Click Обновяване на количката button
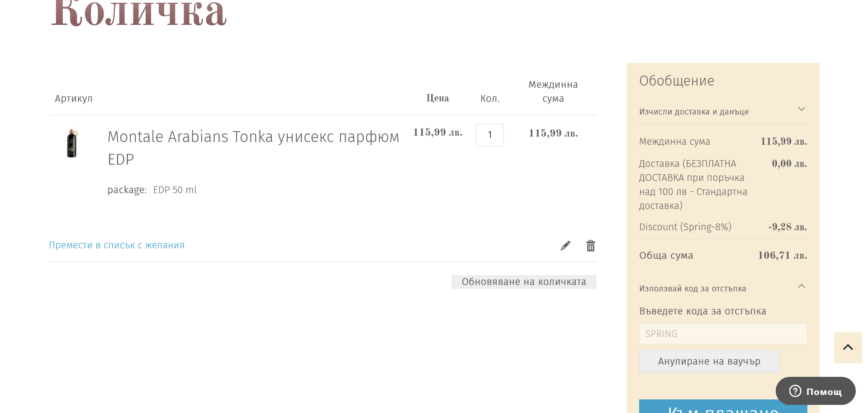 pos(524,282)
